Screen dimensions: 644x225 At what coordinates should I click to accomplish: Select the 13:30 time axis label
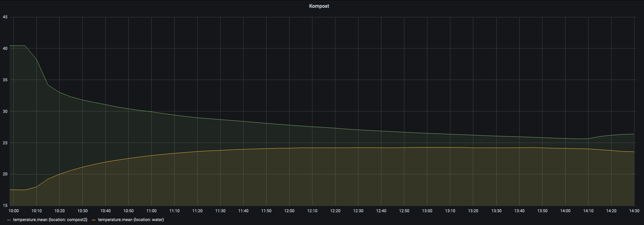pyautogui.click(x=496, y=211)
